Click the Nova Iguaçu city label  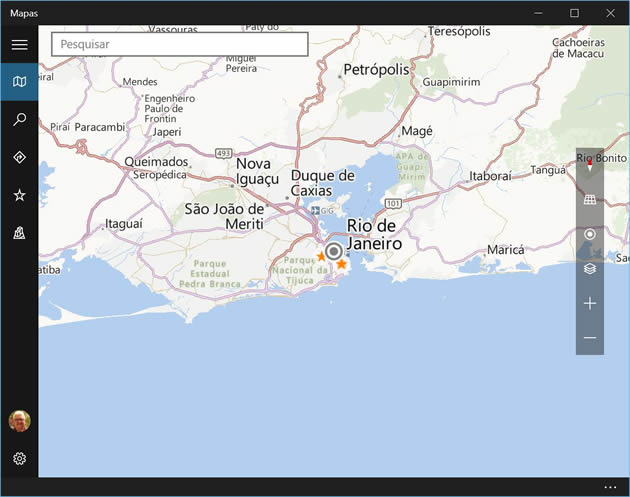pyautogui.click(x=257, y=172)
